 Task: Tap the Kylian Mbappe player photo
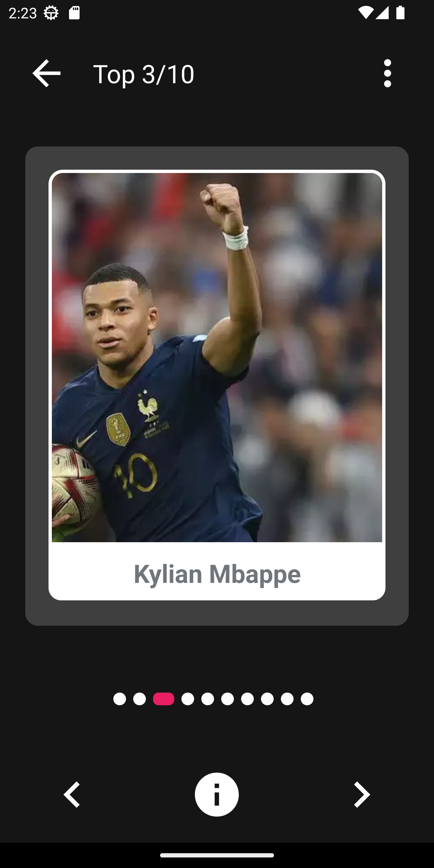coord(217,357)
